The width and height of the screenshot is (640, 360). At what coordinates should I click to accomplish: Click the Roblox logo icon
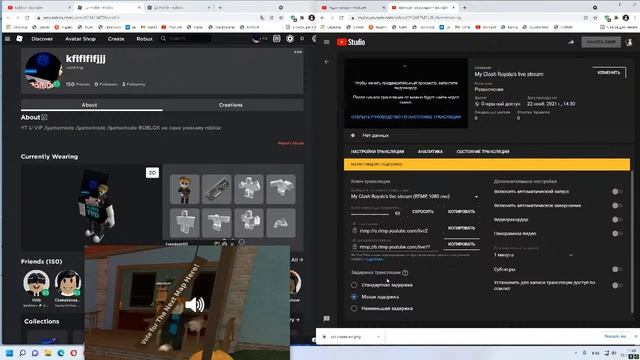pos(19,39)
